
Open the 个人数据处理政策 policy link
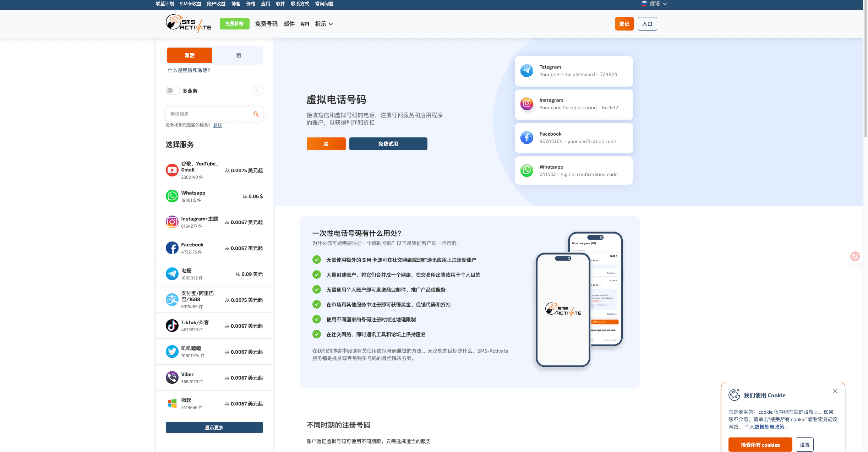(766, 427)
